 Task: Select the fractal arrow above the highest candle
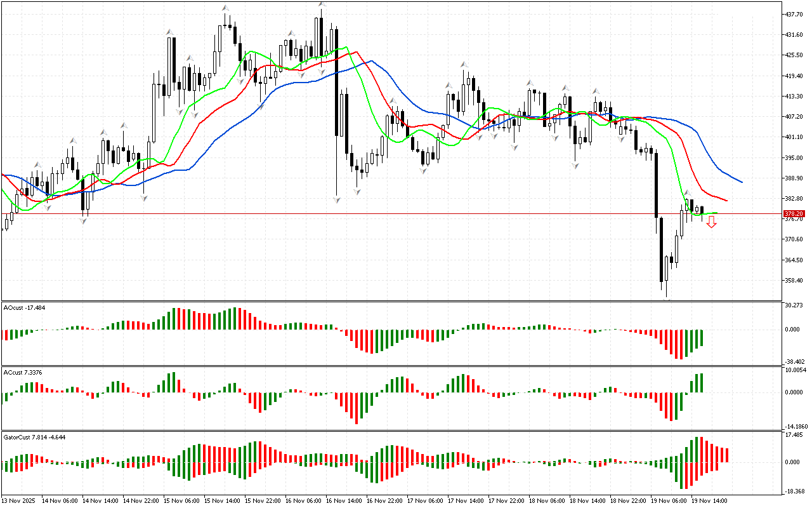coord(322,4)
